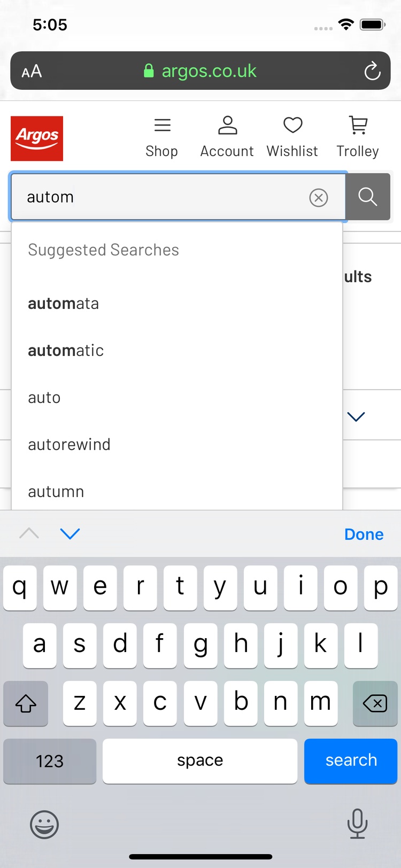Image resolution: width=401 pixels, height=868 pixels.
Task: Open the Safari reader text size menu
Action: point(32,71)
